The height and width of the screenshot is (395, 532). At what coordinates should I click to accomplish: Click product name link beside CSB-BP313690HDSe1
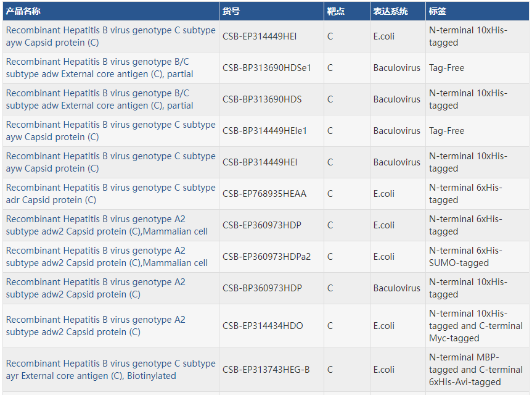click(100, 68)
